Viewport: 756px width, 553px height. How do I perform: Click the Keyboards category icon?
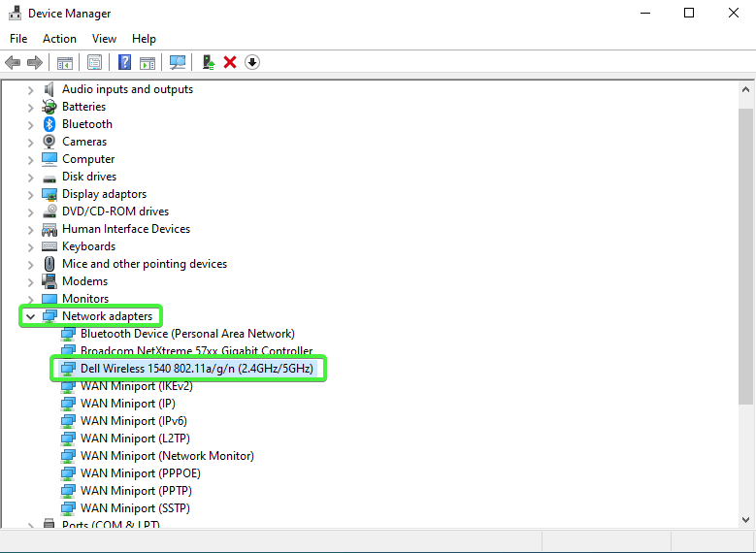[x=49, y=246]
